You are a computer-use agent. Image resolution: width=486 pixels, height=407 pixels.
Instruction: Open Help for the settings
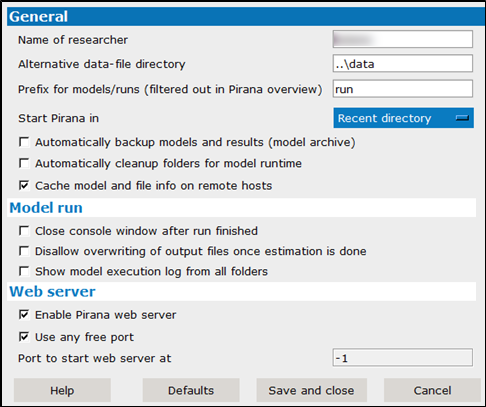tap(62, 390)
